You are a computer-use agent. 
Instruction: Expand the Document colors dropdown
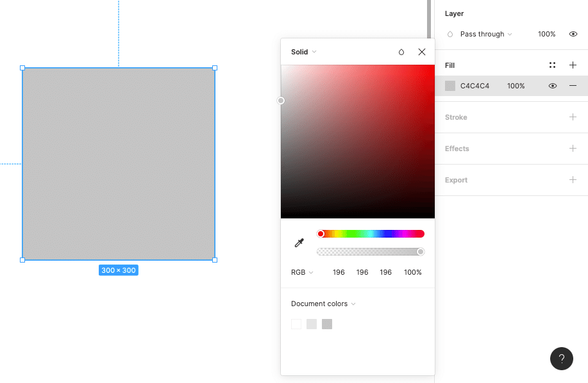323,304
